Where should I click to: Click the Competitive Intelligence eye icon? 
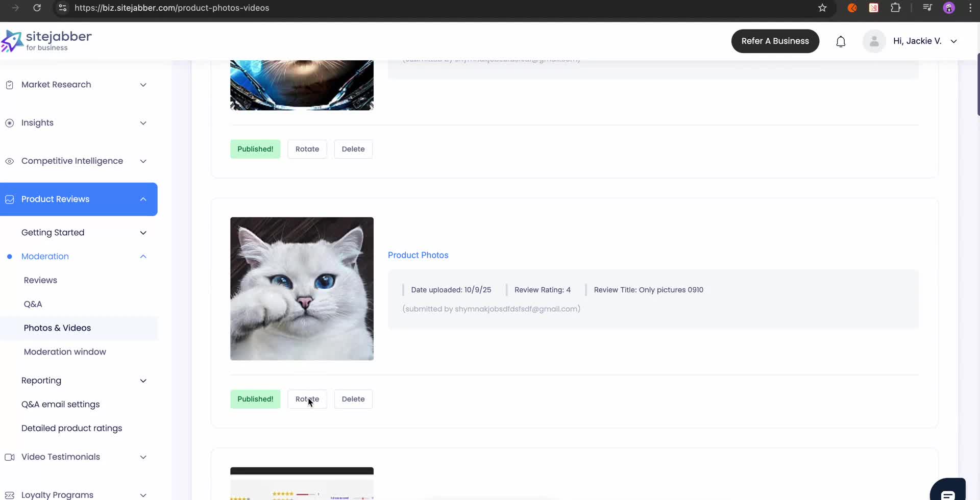[x=10, y=161]
